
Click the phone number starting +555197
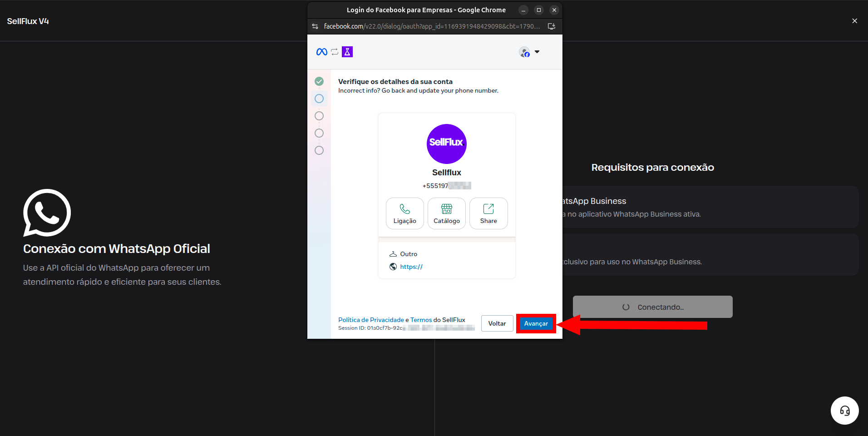pyautogui.click(x=447, y=186)
